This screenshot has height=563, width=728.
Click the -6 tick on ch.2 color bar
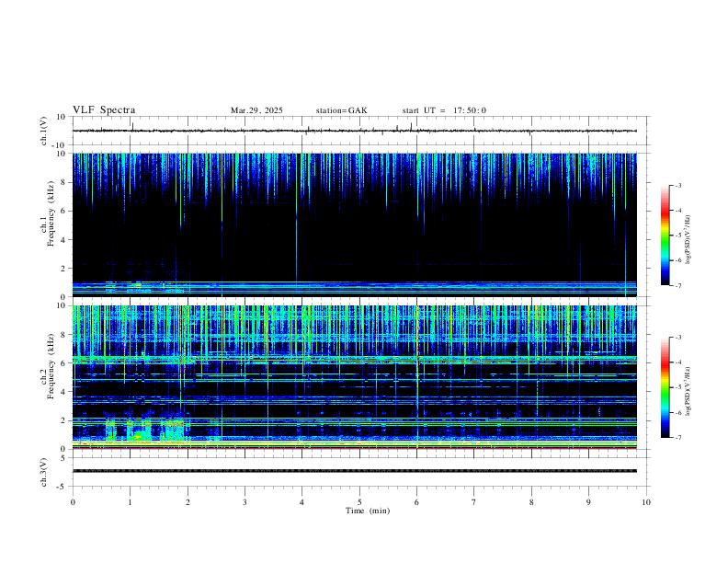(x=677, y=412)
